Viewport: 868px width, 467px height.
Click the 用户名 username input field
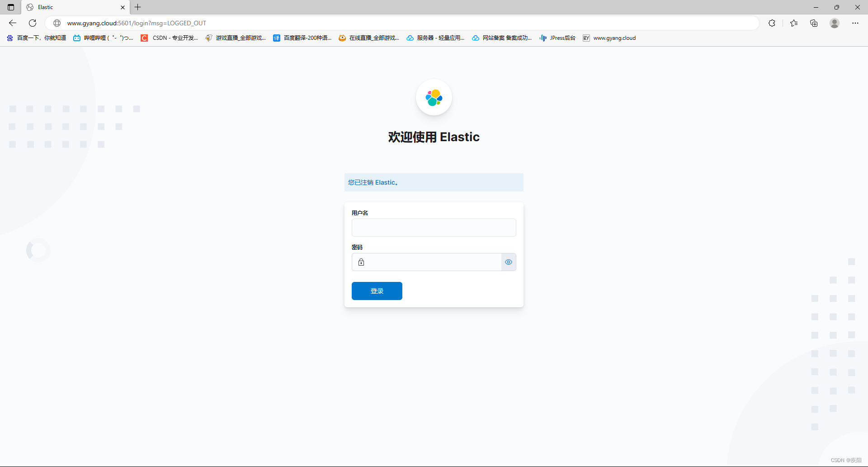(434, 228)
